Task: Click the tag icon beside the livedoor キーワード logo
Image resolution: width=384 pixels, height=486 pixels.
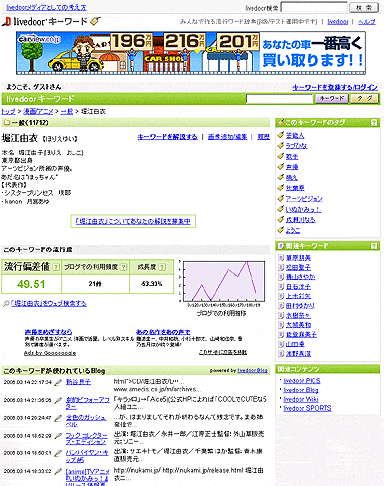Action: (x=95, y=21)
